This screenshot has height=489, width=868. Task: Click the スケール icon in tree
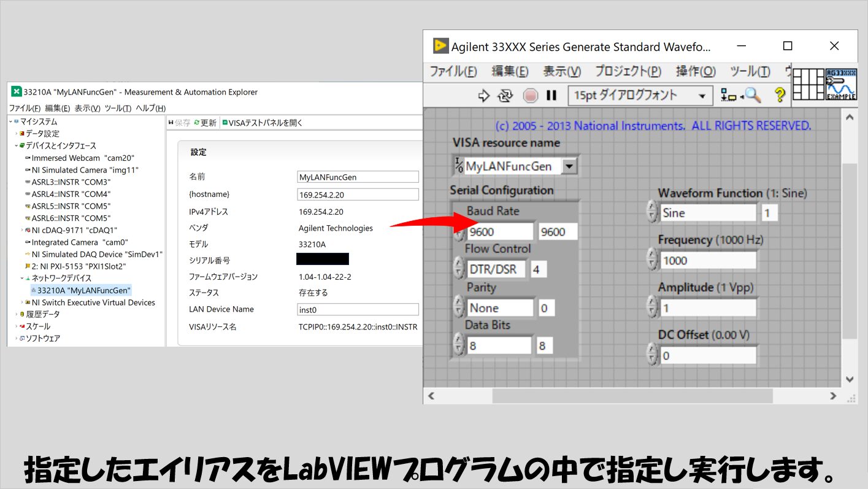(22, 326)
